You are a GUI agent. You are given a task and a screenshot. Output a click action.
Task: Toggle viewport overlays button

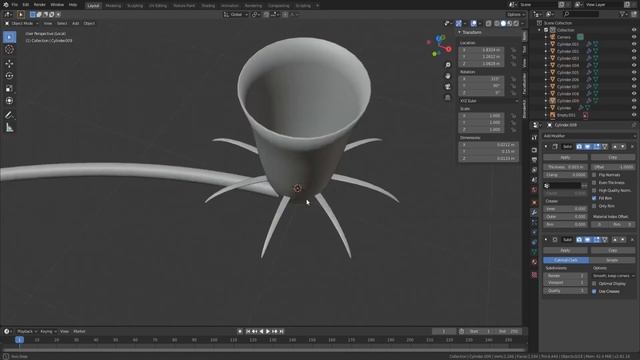[473, 24]
